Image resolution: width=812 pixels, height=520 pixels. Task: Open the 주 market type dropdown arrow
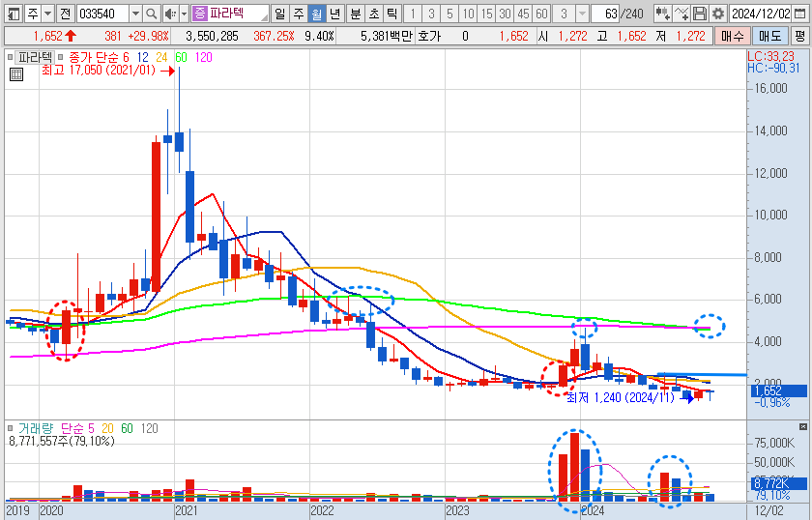tap(47, 14)
